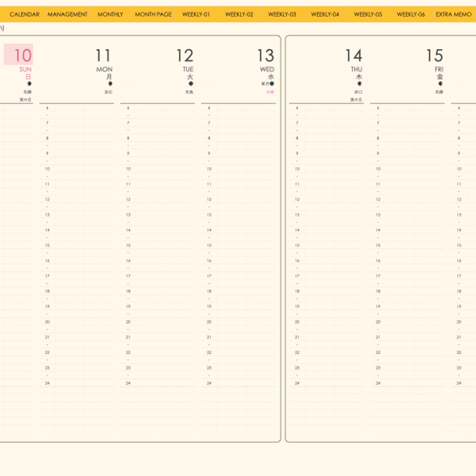Open the MONTH PAGE tab
This screenshot has height=476, width=476.
(x=153, y=14)
